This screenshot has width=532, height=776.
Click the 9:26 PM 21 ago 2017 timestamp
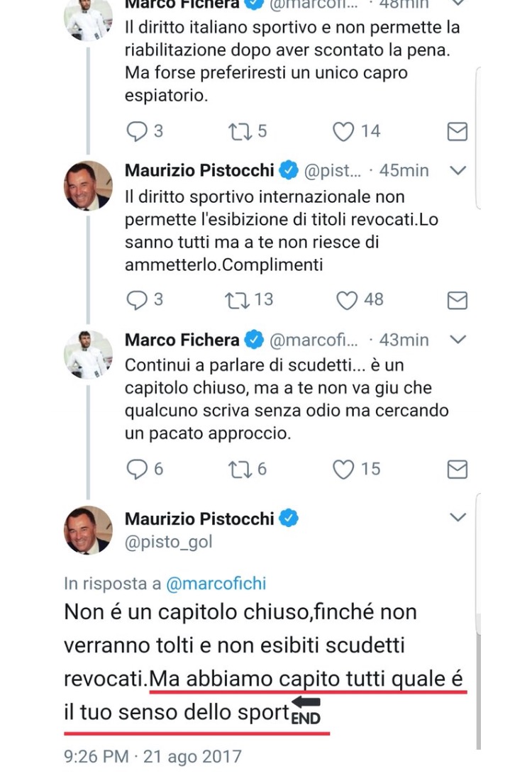[x=153, y=756]
